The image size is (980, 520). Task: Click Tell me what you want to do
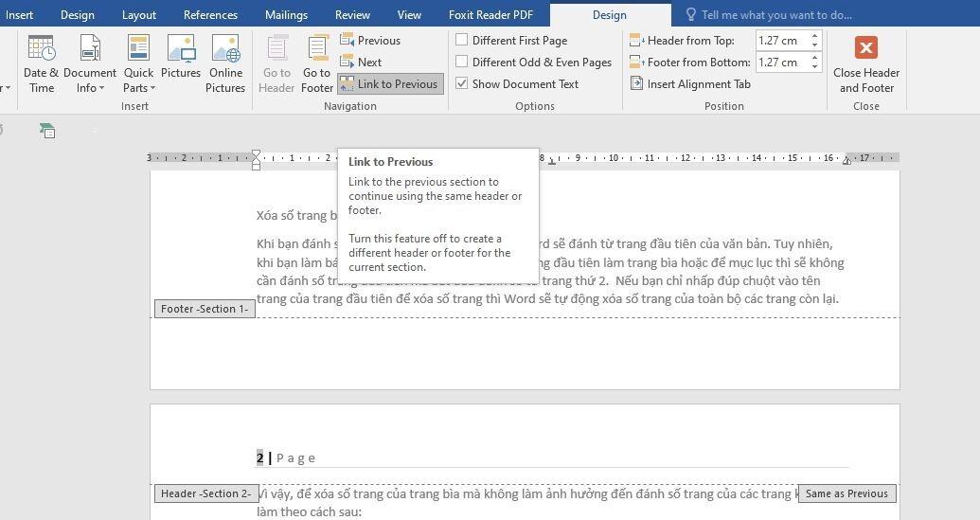click(x=776, y=14)
